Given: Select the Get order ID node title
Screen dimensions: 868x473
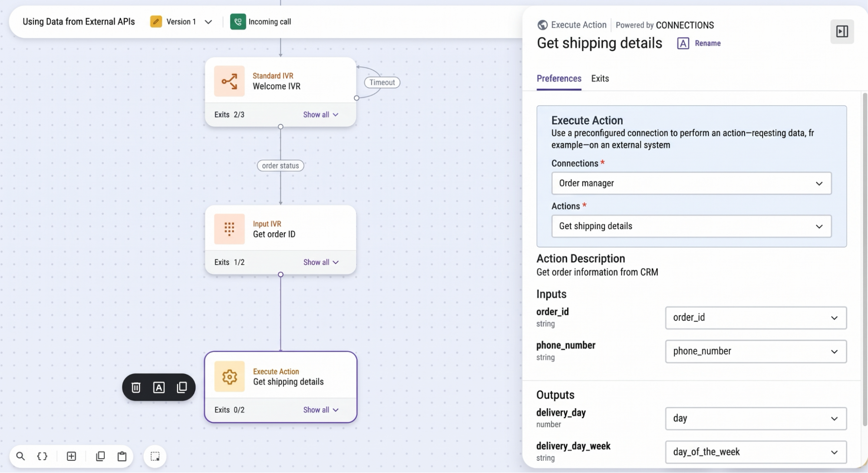Looking at the screenshot, I should pyautogui.click(x=274, y=234).
